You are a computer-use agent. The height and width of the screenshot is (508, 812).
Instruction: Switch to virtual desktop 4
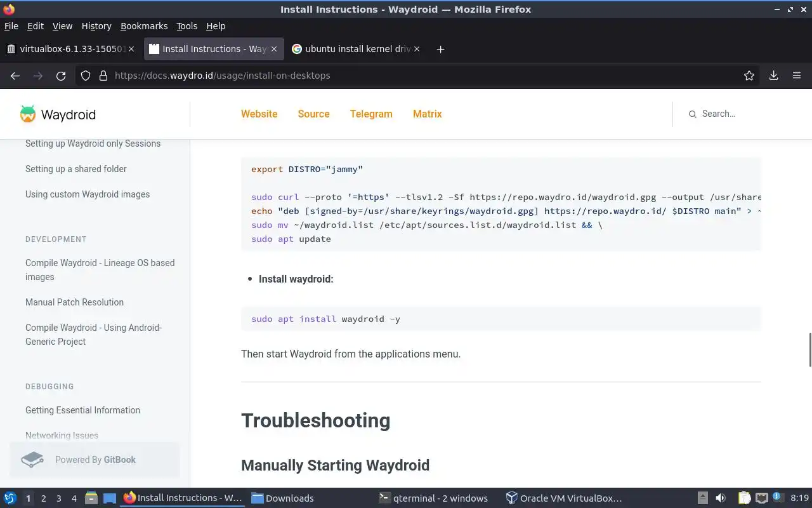point(74,498)
